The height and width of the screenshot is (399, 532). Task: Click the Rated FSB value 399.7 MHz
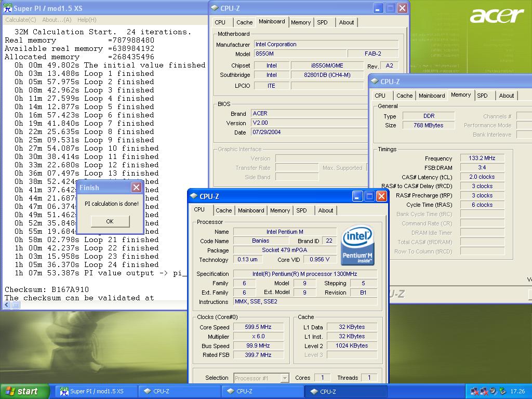(x=258, y=355)
